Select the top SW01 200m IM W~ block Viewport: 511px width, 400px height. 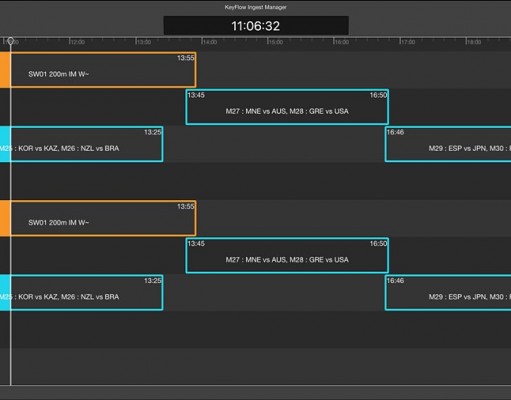tap(103, 70)
